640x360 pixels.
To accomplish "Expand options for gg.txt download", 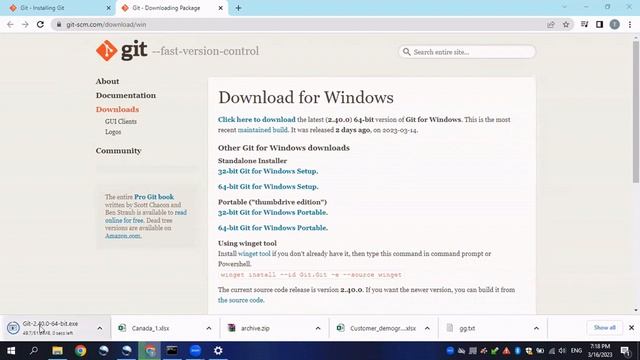I will click(536, 328).
